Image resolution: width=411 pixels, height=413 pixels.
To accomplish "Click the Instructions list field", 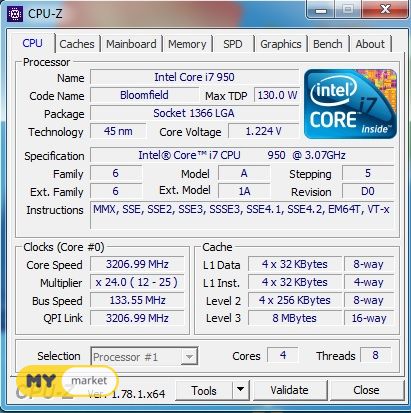I will [242, 215].
